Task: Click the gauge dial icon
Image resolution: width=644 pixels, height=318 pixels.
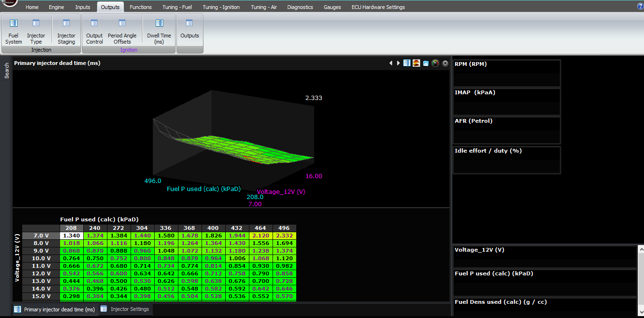Action: pyautogui.click(x=435, y=63)
